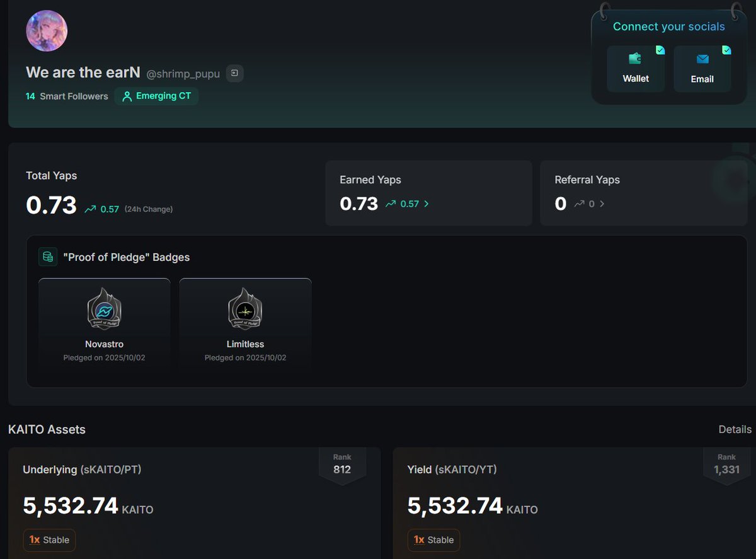
Task: Click the logout icon beside @shrimp_pupu
Action: tap(234, 74)
